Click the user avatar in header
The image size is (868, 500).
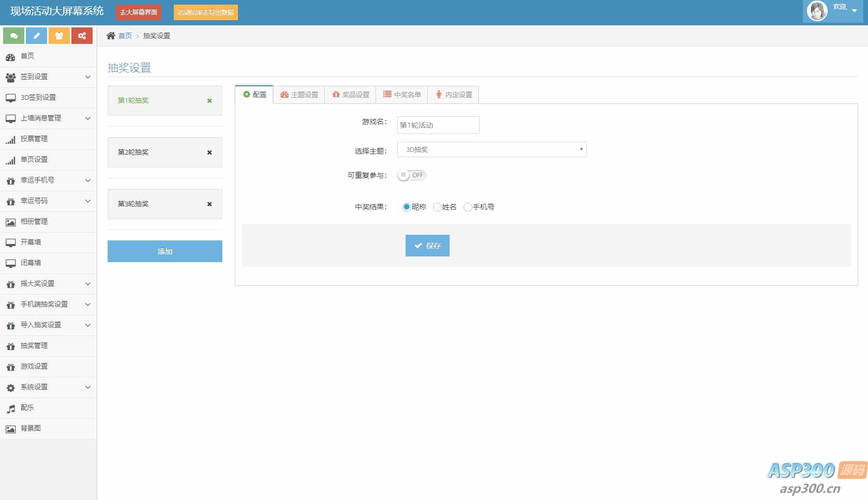click(x=817, y=11)
